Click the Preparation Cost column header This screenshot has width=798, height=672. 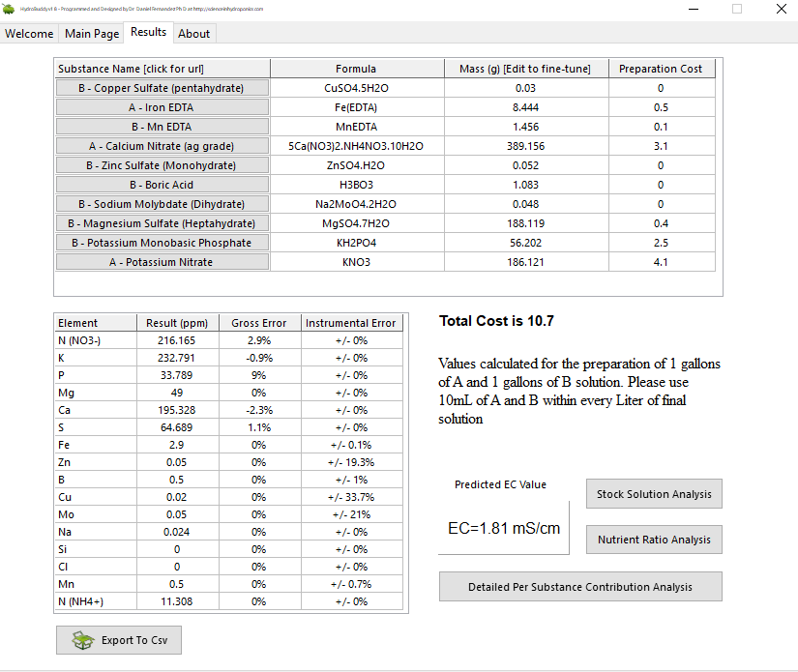[x=662, y=69]
